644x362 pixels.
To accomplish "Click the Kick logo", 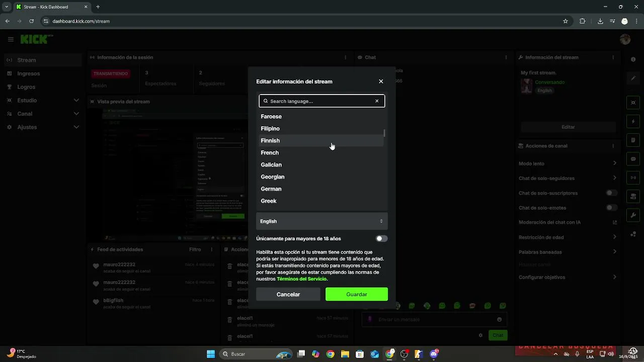I will pos(35,39).
